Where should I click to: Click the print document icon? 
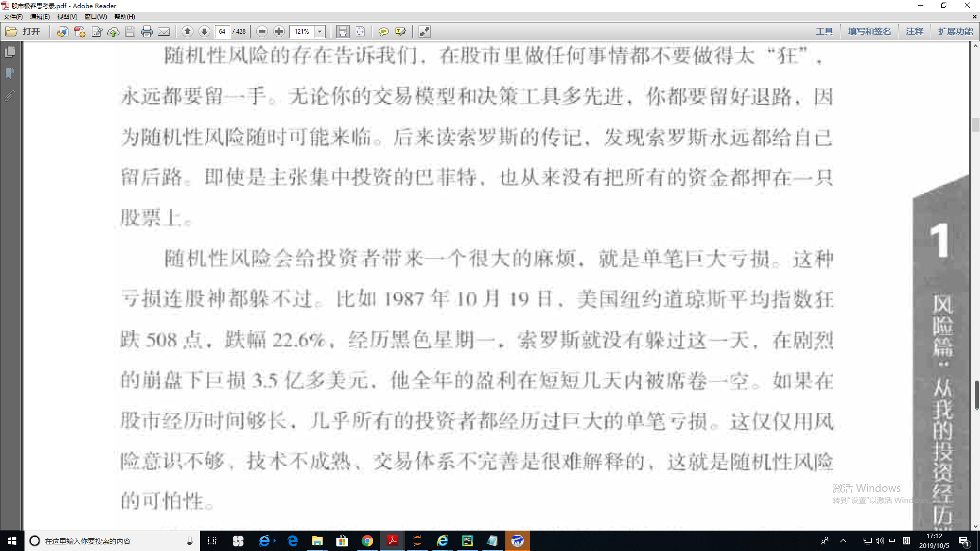tap(147, 32)
